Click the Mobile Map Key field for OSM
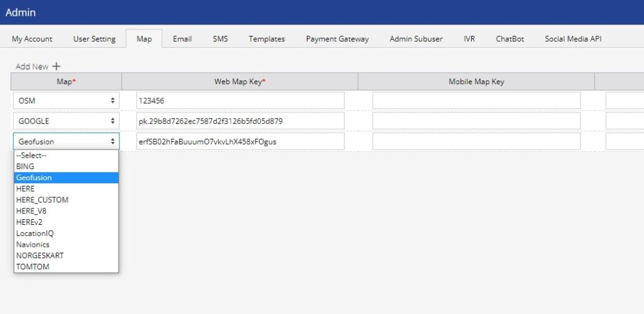The height and width of the screenshot is (314, 644). pos(476,100)
